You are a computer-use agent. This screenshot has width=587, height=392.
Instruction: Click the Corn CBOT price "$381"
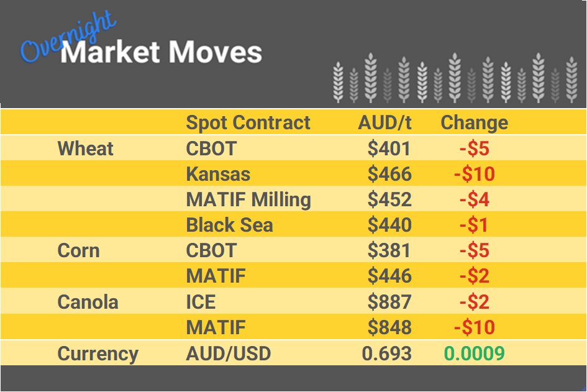coord(389,250)
